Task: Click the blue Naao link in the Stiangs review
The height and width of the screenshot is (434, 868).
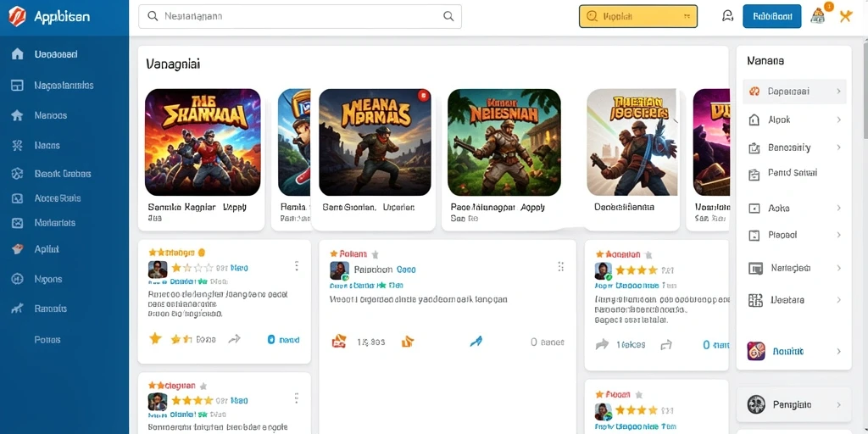Action: [239, 268]
